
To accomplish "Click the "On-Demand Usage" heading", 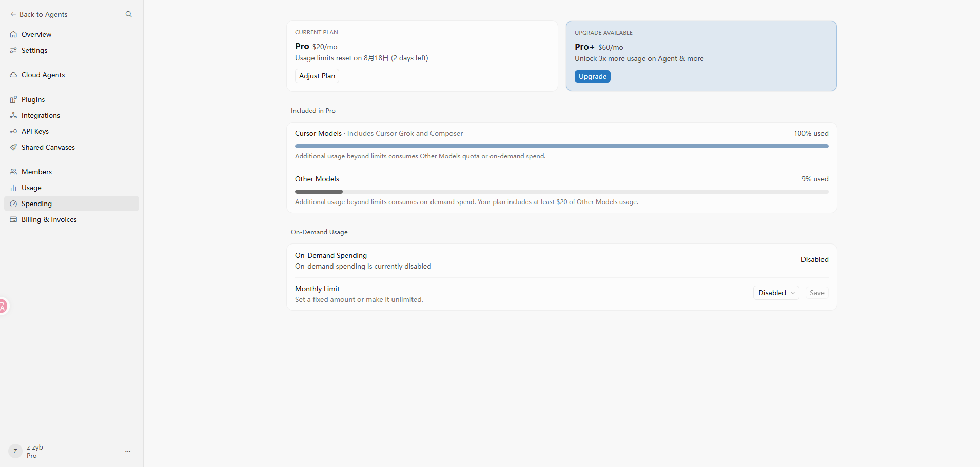I will click(319, 232).
